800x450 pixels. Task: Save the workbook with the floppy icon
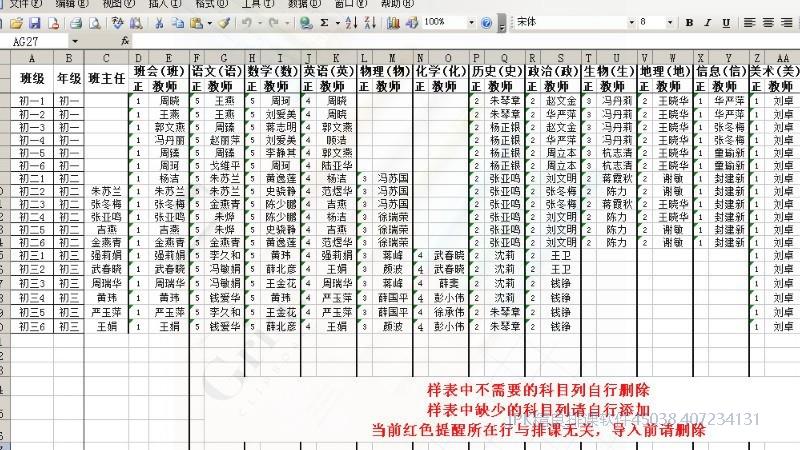(35, 23)
